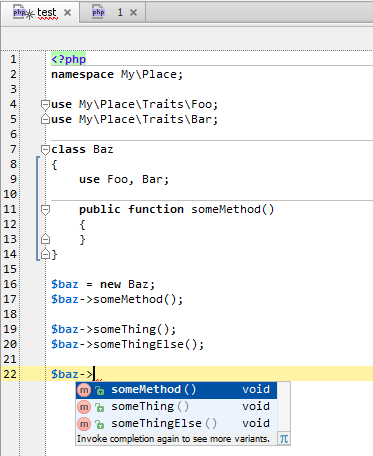Collapse the someMethod function fold at line 11
The width and height of the screenshot is (373, 456).
(x=45, y=210)
